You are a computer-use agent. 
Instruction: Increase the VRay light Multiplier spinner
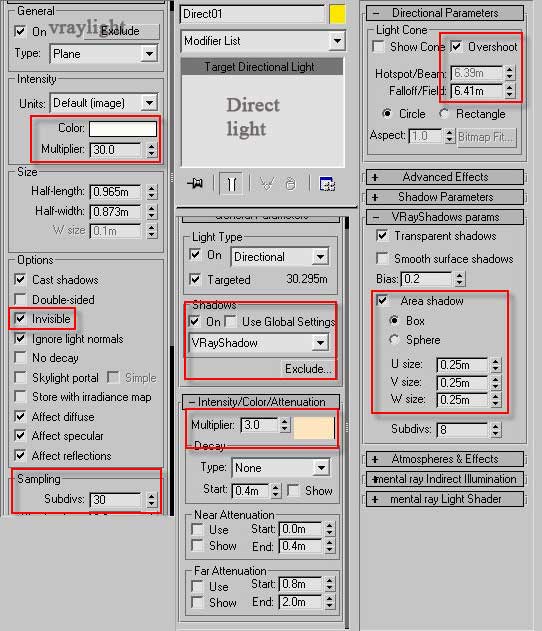pyautogui.click(x=151, y=146)
